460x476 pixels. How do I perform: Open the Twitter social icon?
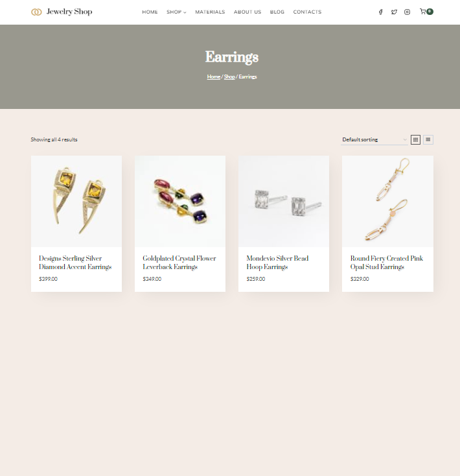(394, 12)
